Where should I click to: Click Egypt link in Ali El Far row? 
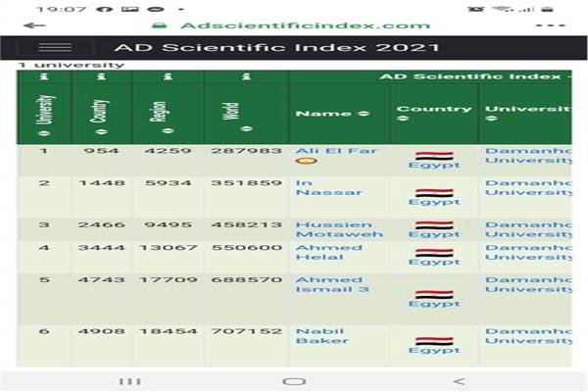pyautogui.click(x=434, y=165)
